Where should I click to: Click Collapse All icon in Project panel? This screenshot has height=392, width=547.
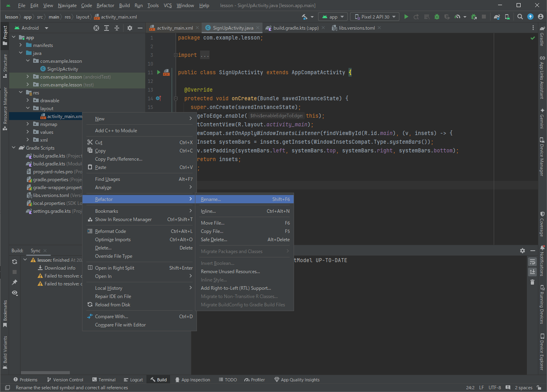coord(117,28)
